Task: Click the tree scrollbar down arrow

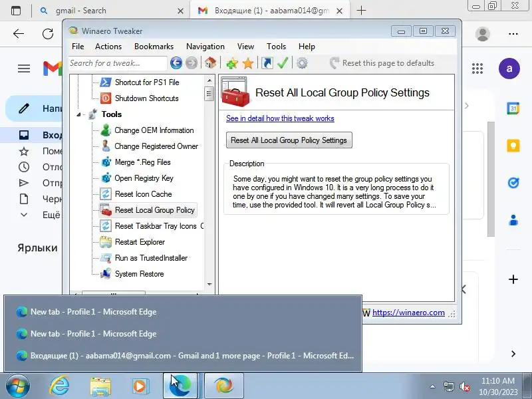Action: (x=209, y=285)
